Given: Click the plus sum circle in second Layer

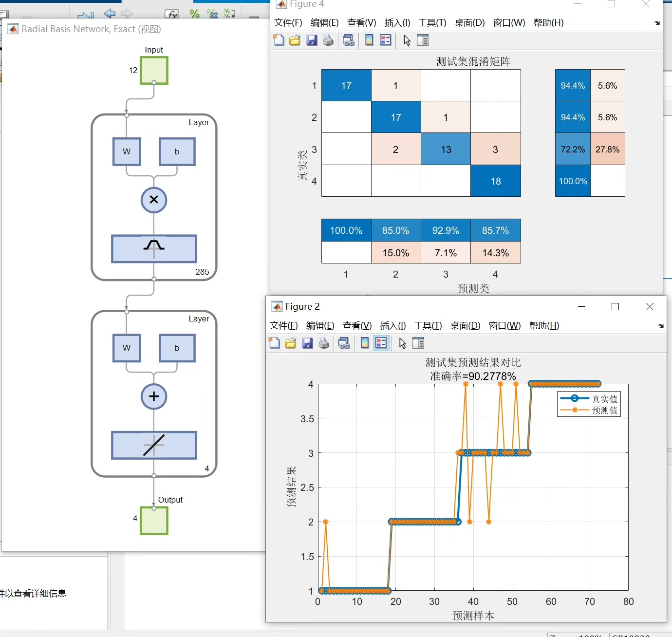Looking at the screenshot, I should [154, 396].
